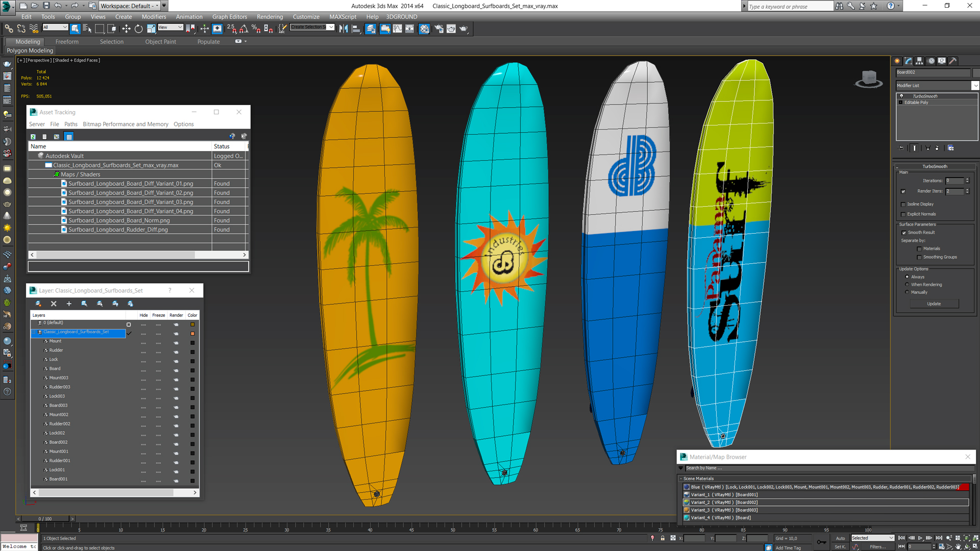The height and width of the screenshot is (551, 980).
Task: Open the Workspace Default dropdown
Action: tap(129, 6)
